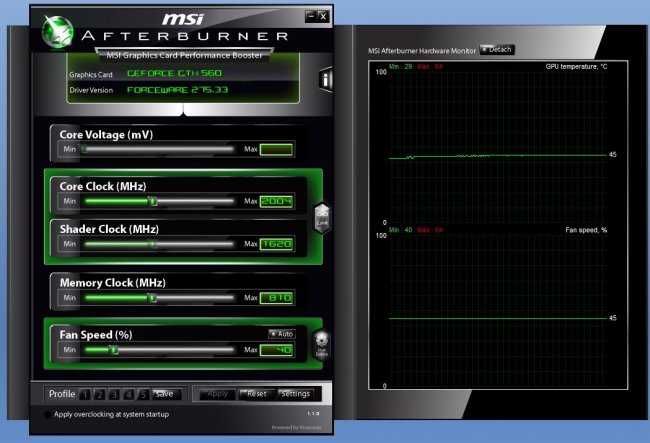
Task: Click the Memory Clock value field showing 810
Action: pos(276,298)
